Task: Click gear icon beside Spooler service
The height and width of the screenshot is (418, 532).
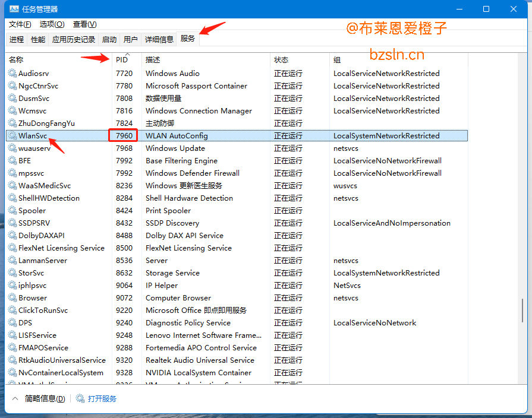Action: (12, 211)
